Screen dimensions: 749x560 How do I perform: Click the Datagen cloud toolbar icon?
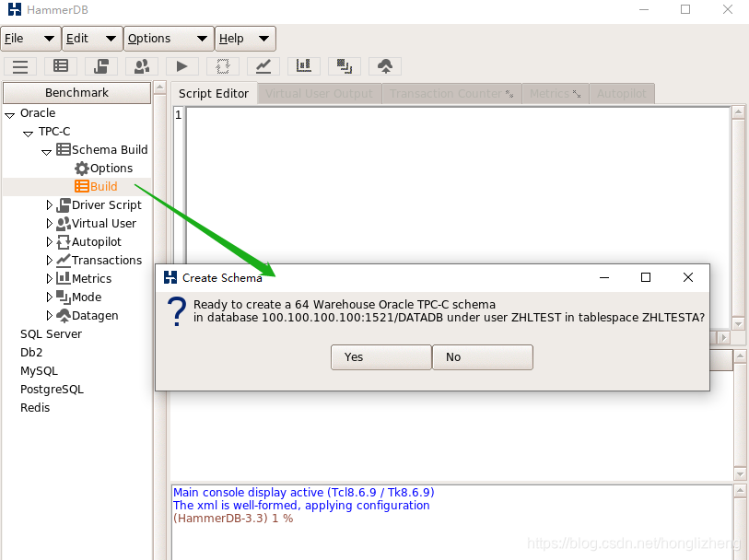coord(385,66)
